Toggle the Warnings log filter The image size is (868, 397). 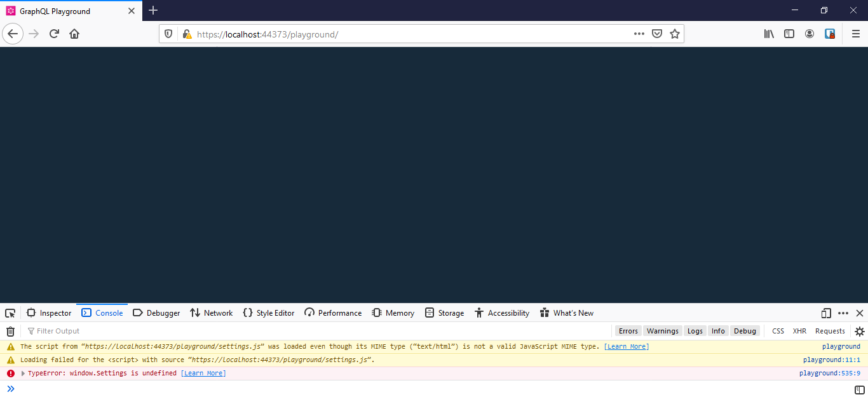pyautogui.click(x=662, y=330)
